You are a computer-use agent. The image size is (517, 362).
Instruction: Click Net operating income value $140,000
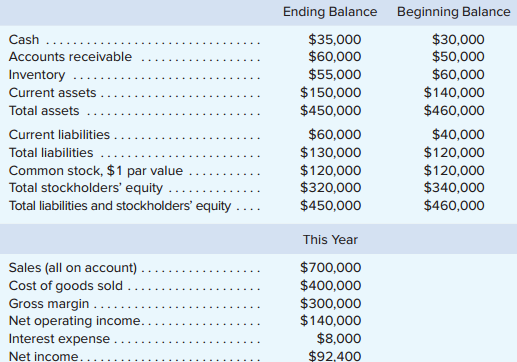pos(331,321)
